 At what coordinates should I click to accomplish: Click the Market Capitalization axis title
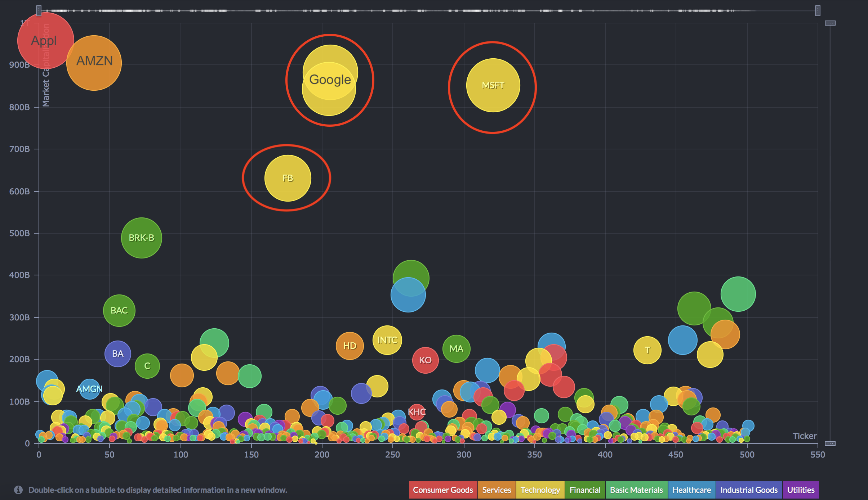coord(46,65)
